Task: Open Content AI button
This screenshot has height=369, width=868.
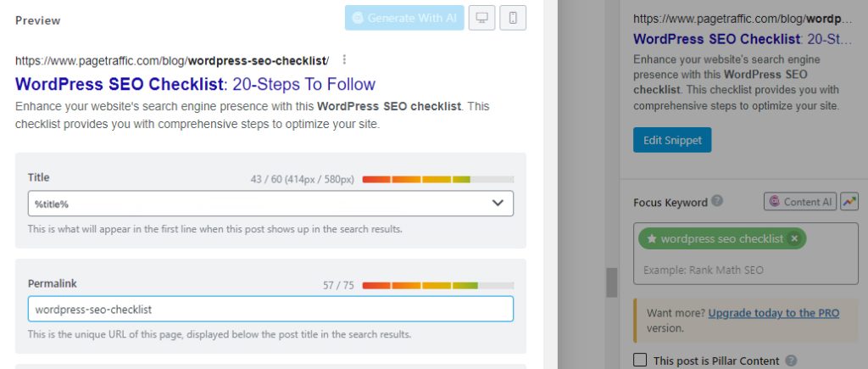Action: click(800, 202)
